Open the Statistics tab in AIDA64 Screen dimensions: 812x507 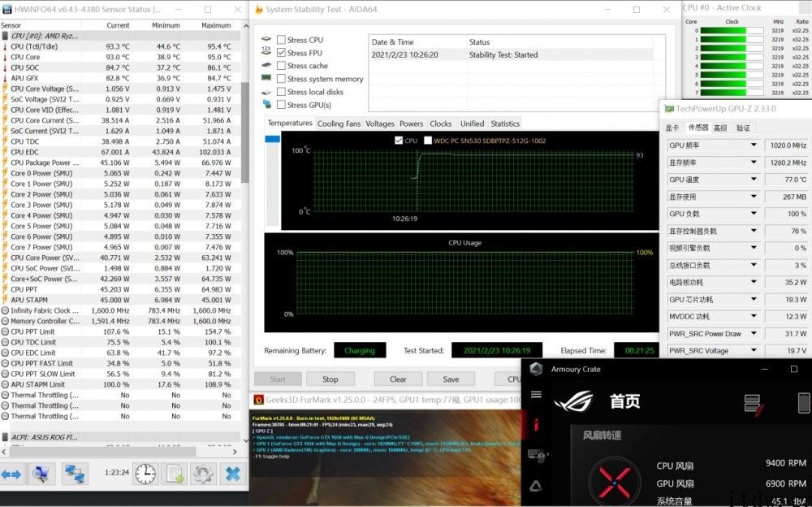coord(505,123)
